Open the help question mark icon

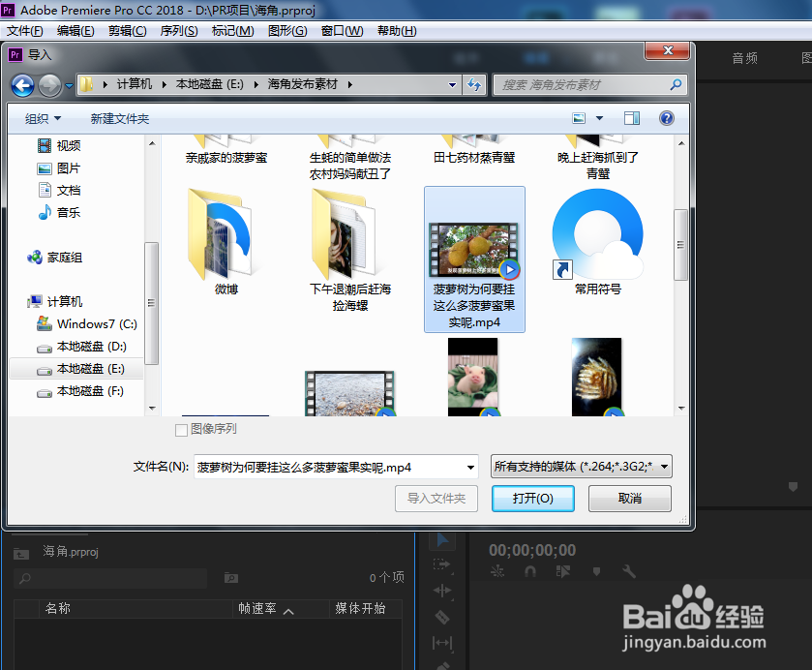(667, 119)
